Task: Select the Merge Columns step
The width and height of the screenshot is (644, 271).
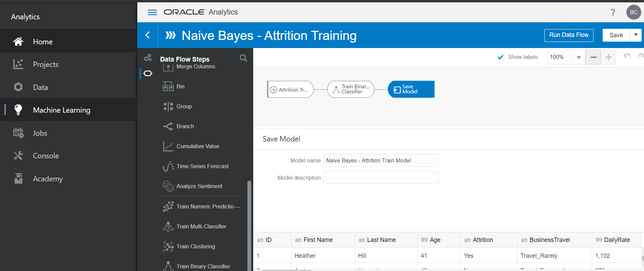Action: point(196,67)
